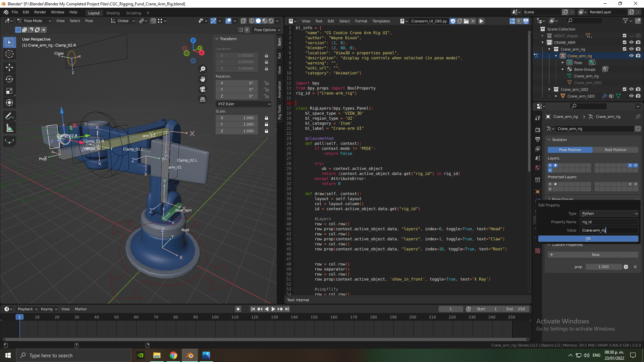This screenshot has width=644, height=362.
Task: Toggle the CRANE_ARM collection checkbox
Action: [625, 42]
